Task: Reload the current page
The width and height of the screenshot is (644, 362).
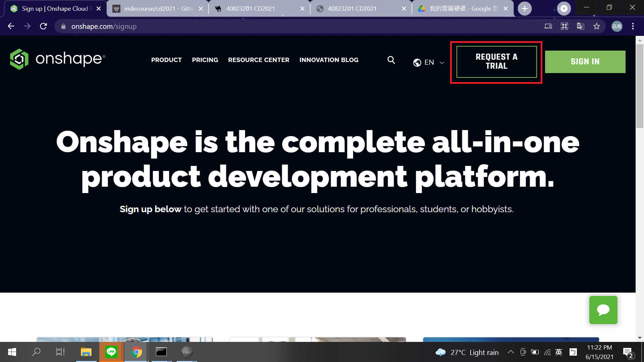Action: 43,26
